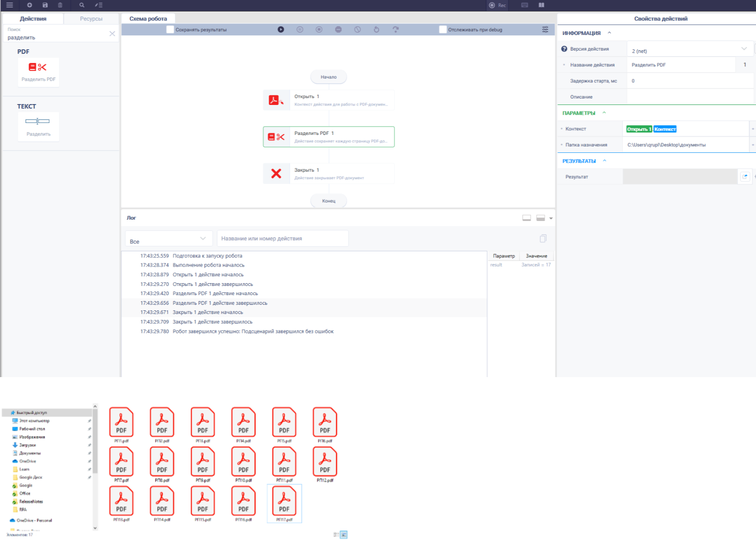Image resolution: width=756 pixels, height=547 pixels.
Task: Select the РП17.pdf file in Explorer
Action: point(284,504)
